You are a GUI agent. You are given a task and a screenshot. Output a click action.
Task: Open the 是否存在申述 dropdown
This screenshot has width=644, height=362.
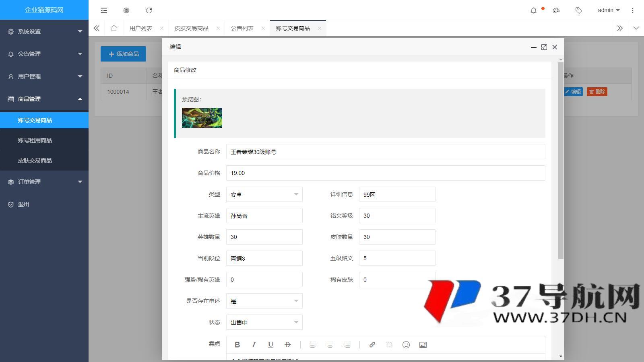[x=264, y=301]
